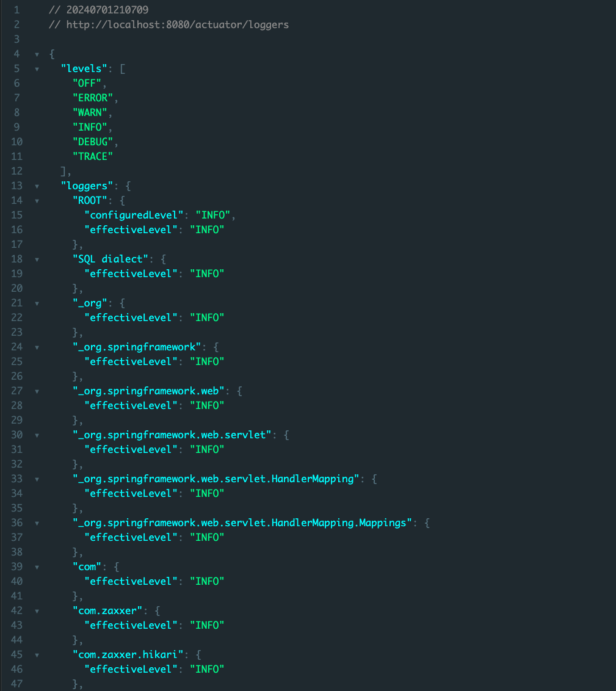
Task: Select the "loggers" key
Action: pos(87,186)
